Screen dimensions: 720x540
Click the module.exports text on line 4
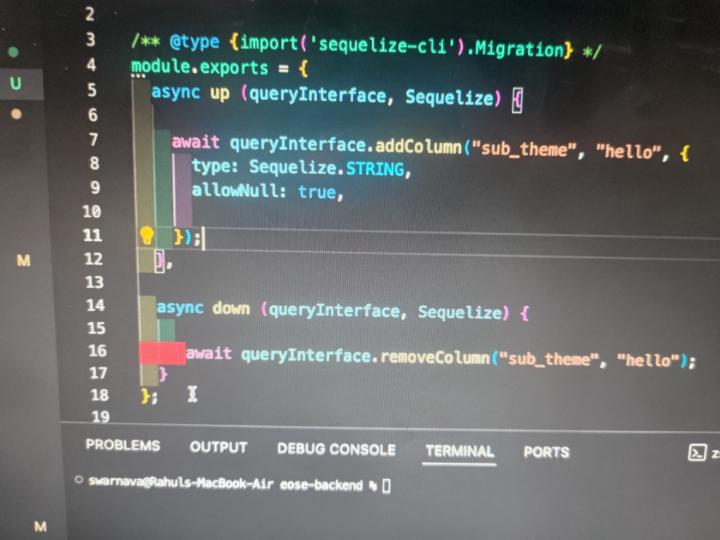coord(200,67)
